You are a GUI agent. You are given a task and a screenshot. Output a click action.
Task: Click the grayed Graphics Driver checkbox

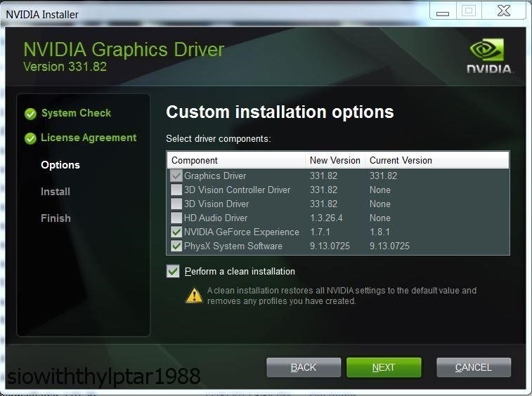[x=176, y=176]
